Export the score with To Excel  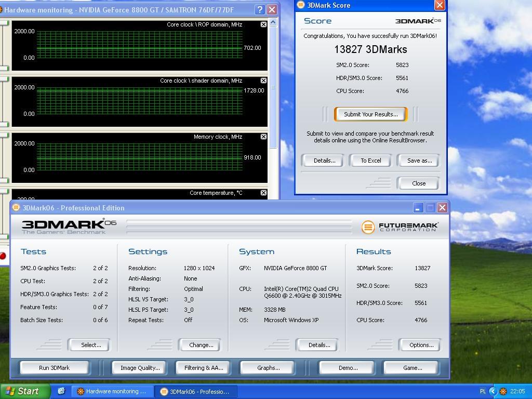click(x=371, y=161)
